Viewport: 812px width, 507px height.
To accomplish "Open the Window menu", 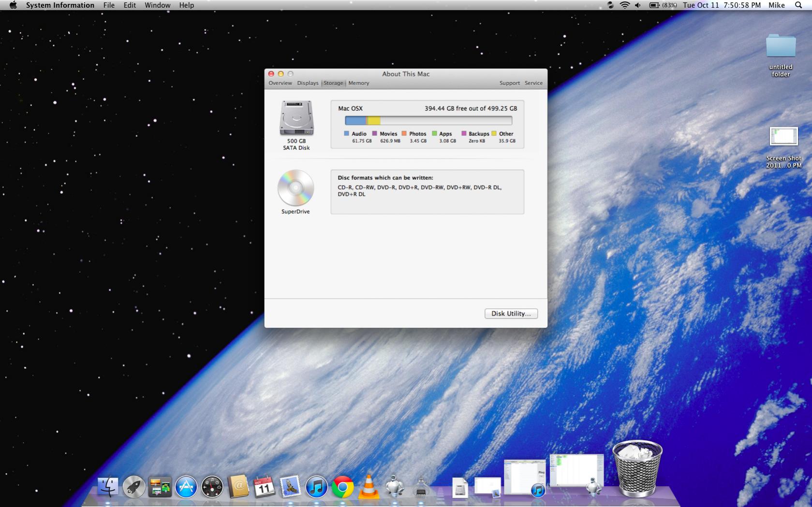I will point(157,5).
